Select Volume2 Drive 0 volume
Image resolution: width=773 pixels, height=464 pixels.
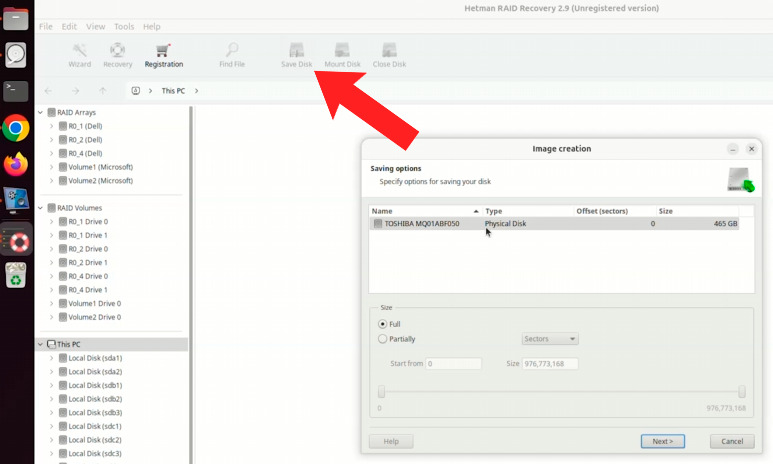(x=95, y=317)
